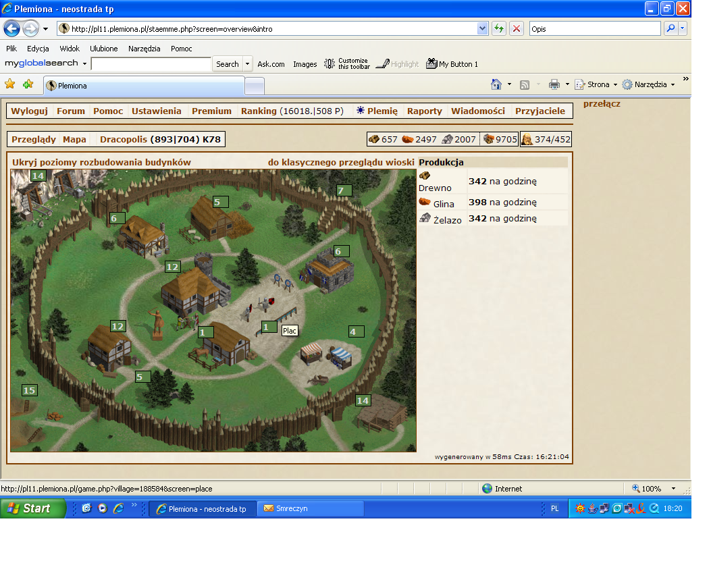Click the myglobalsearch text input

151,63
